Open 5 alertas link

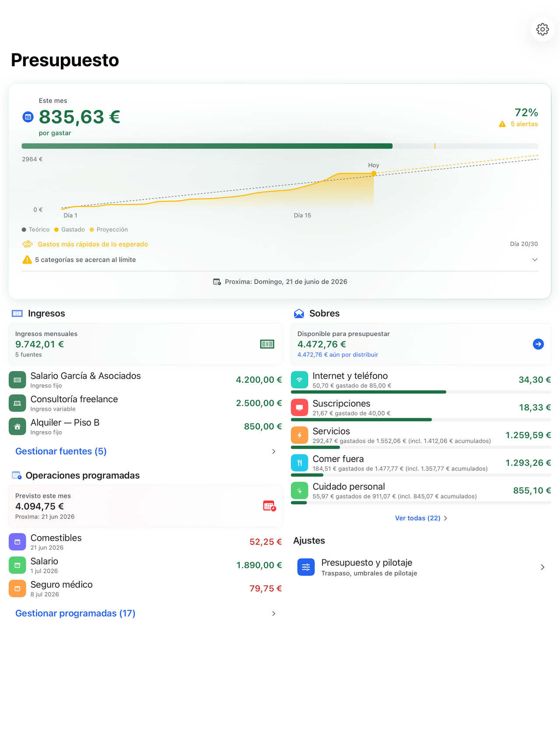tap(524, 124)
